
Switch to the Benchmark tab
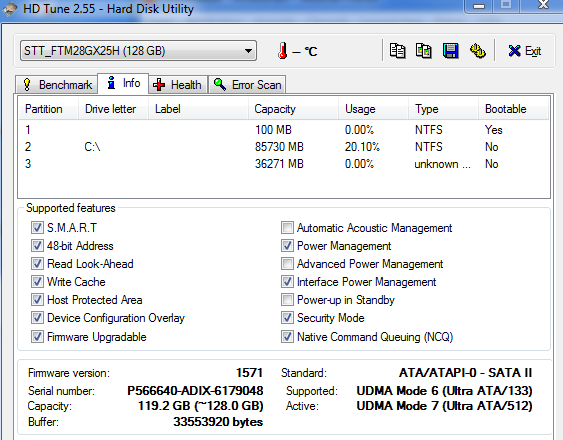click(x=57, y=85)
